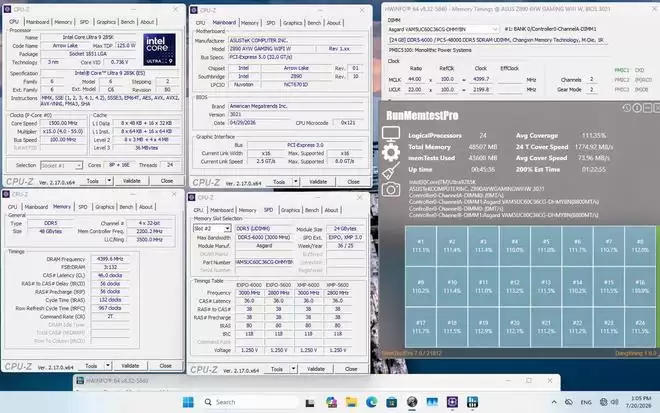Click Validate in the CPU-Z CPU window

point(131,181)
